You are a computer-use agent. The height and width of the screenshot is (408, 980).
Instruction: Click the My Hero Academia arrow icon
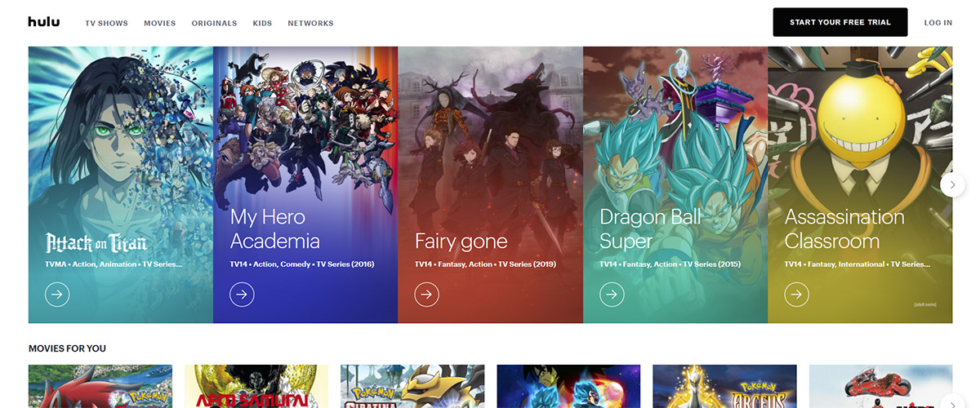(x=242, y=294)
